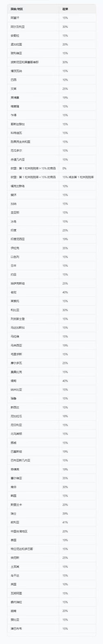Select the 中国台湾地区 cell
103x644 pixels.
[33, 531]
